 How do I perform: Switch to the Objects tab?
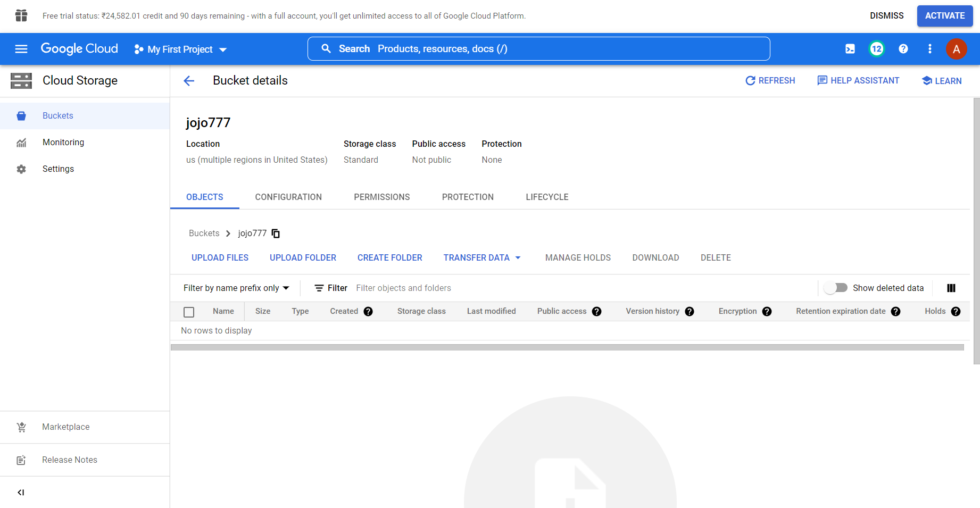coord(205,197)
